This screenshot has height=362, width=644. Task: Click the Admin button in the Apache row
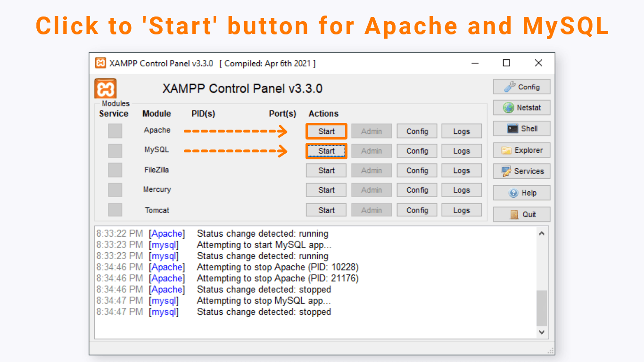[x=372, y=132]
